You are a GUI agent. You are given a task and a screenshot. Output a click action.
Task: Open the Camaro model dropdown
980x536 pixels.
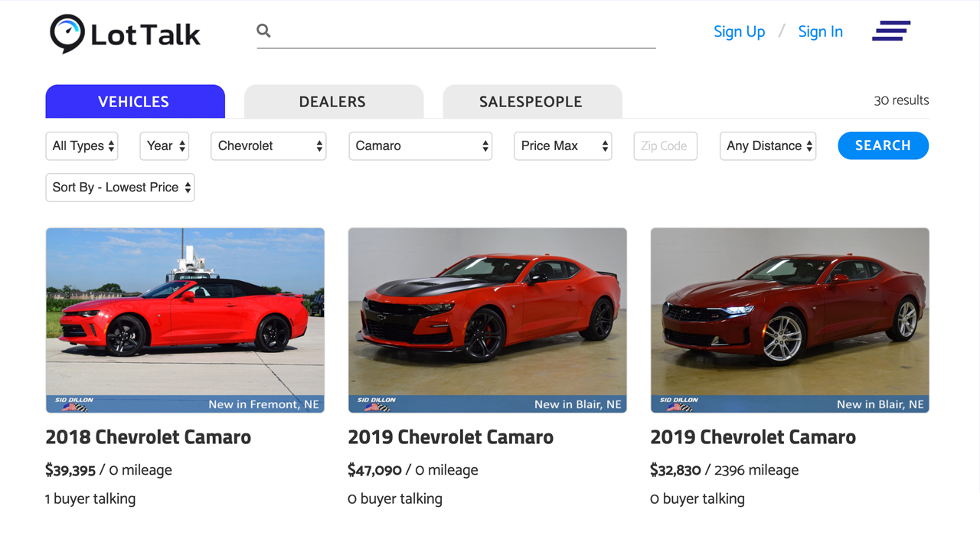420,145
